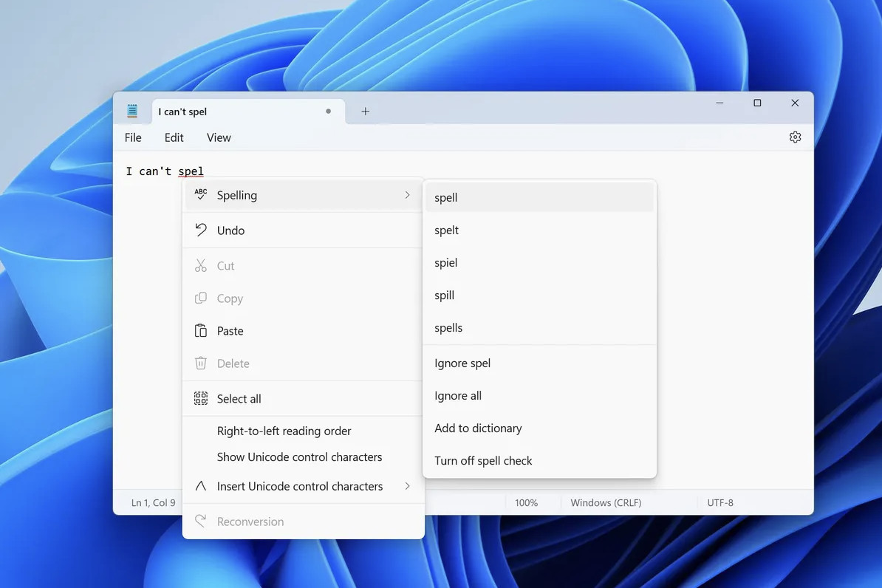
Task: Open the File menu
Action: 133,137
